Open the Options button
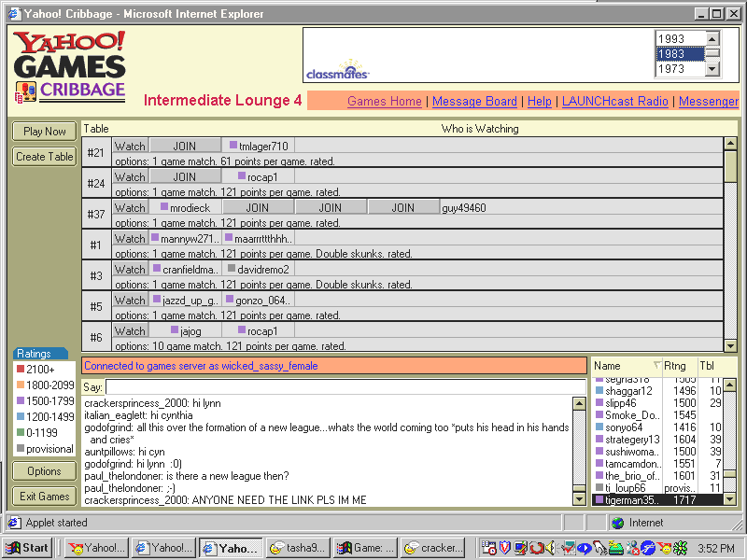 [44, 471]
